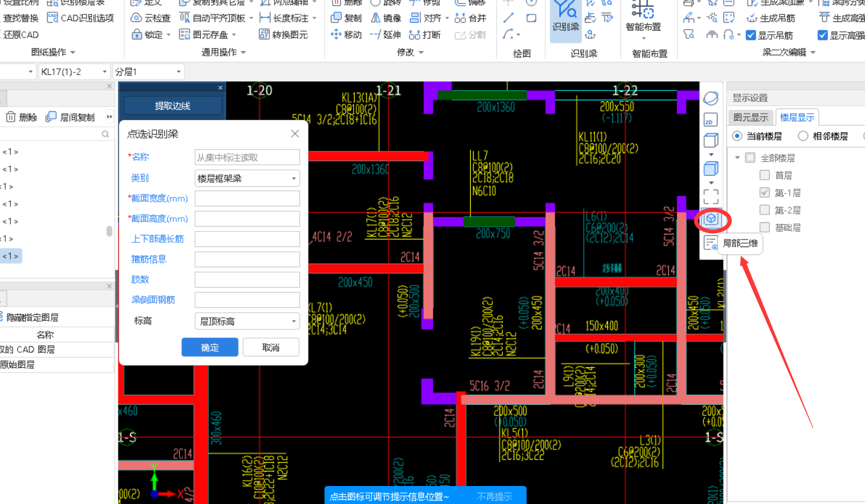Image resolution: width=865 pixels, height=504 pixels.
Task: Close the 点选识别梁 dialog
Action: [x=295, y=134]
